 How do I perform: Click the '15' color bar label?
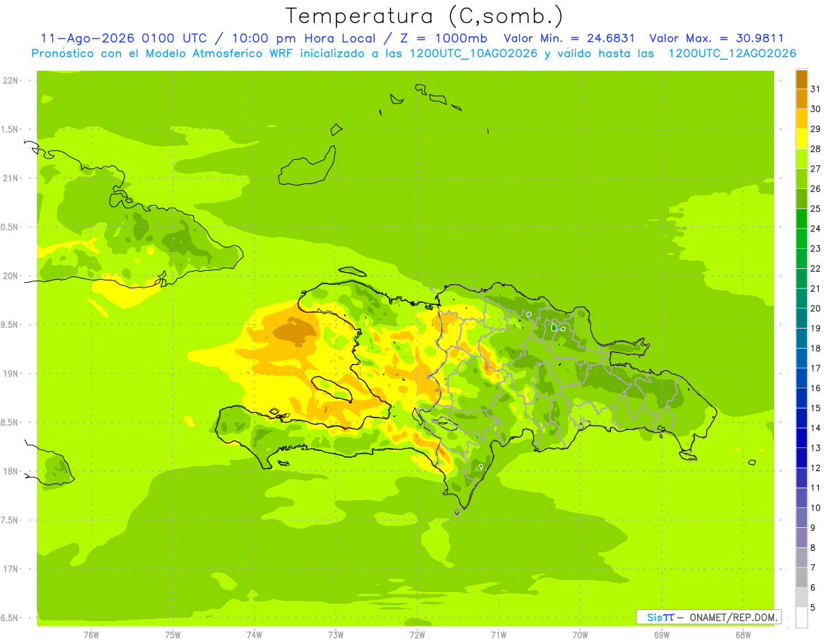pyautogui.click(x=815, y=408)
